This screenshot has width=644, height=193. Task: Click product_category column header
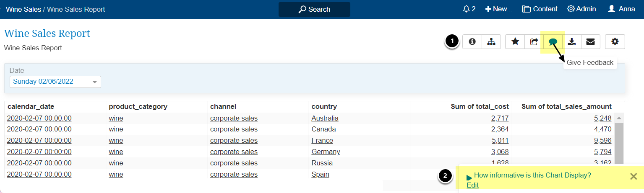pos(138,106)
